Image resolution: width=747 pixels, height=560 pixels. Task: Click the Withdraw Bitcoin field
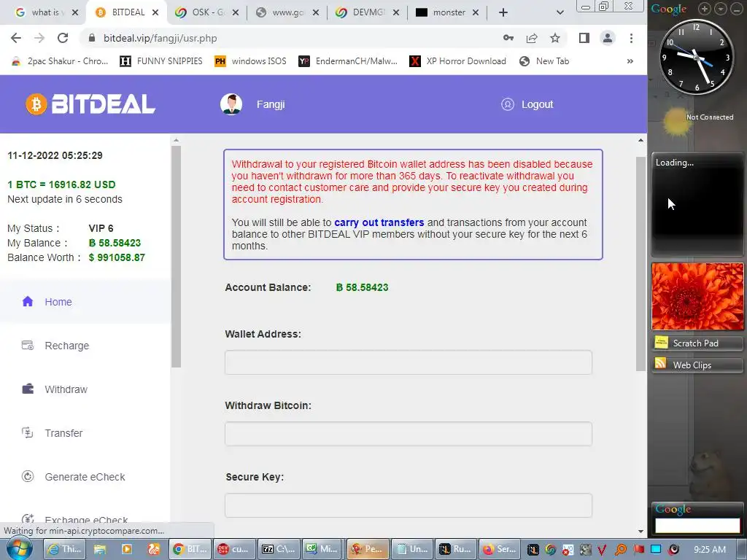click(409, 434)
